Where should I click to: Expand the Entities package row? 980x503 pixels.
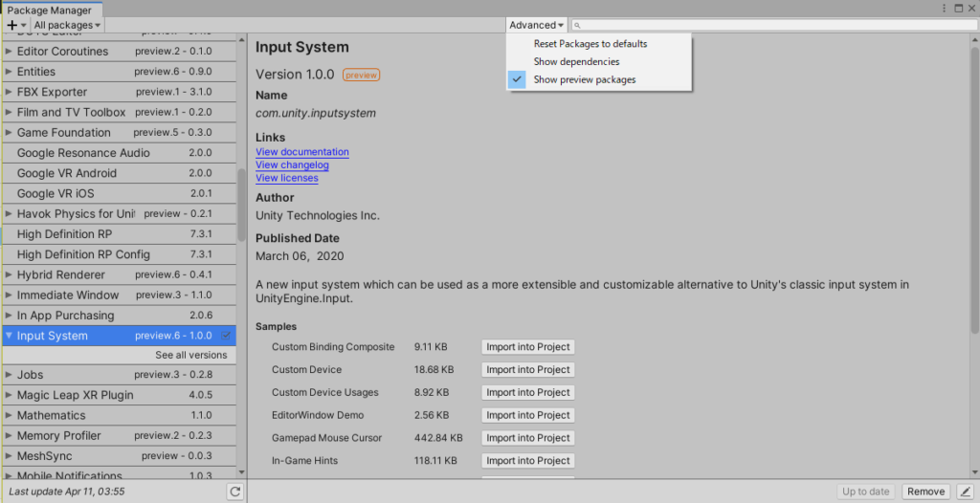pyautogui.click(x=9, y=71)
